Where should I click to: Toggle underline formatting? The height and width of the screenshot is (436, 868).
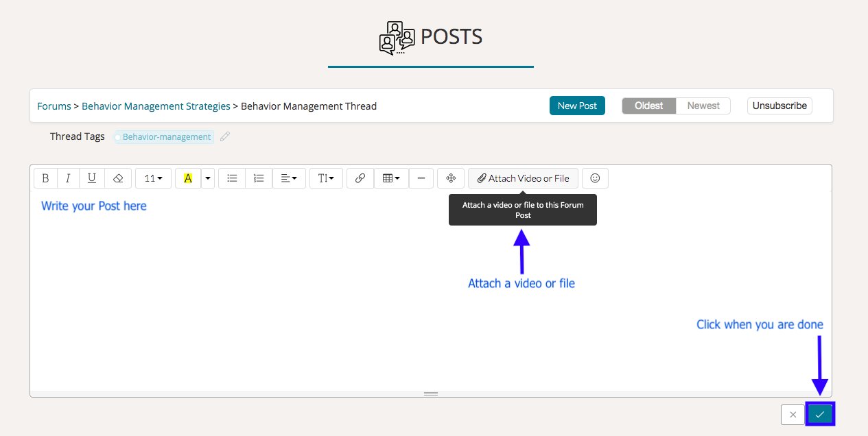click(x=91, y=178)
